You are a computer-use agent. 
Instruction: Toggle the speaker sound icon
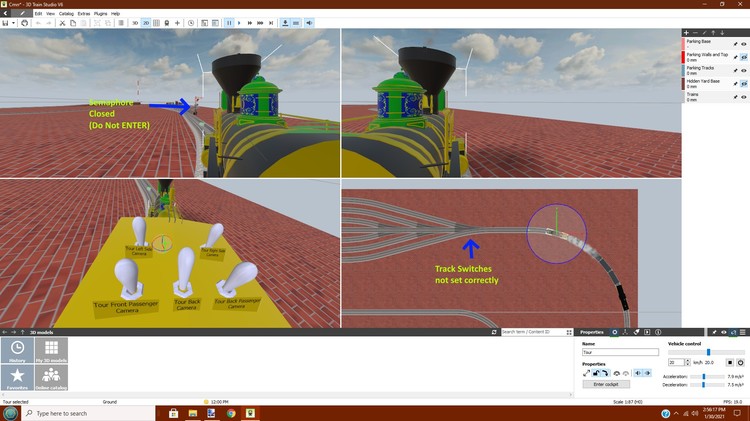point(309,23)
